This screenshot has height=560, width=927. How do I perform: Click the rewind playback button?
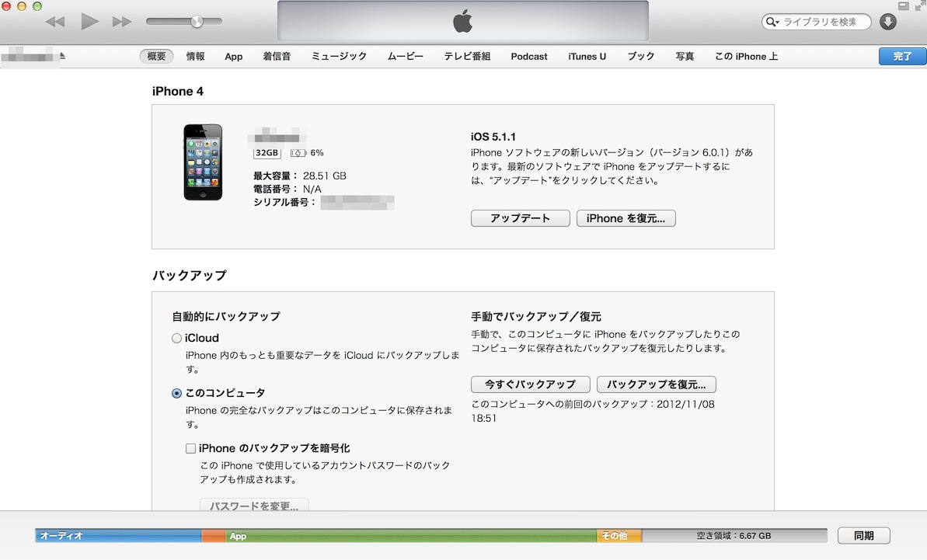[x=55, y=22]
